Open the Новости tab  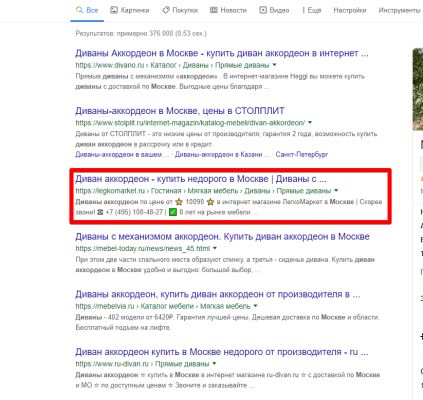tap(228, 10)
